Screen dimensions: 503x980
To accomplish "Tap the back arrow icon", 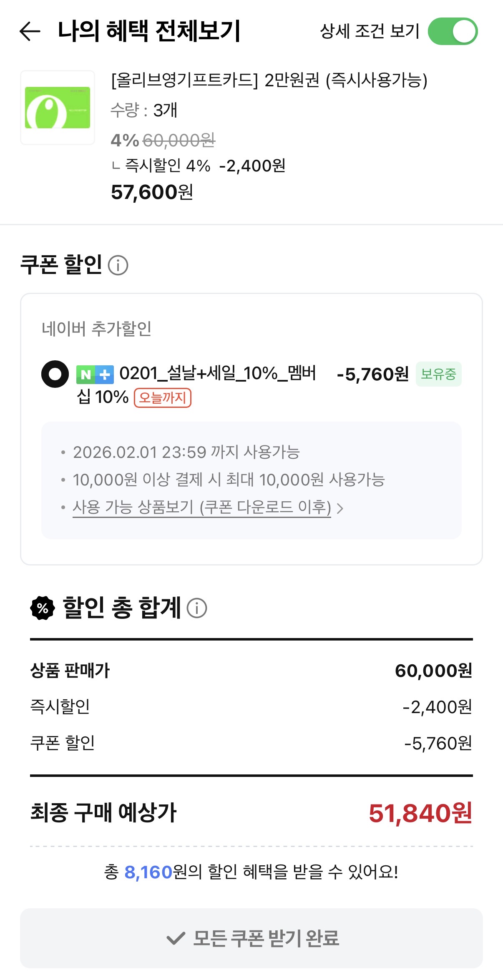I will (x=30, y=31).
